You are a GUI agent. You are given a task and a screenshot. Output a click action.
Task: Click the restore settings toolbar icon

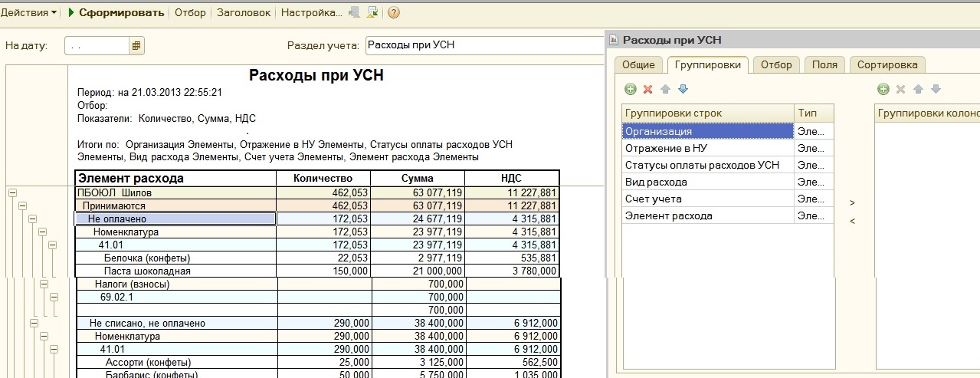coord(372,12)
